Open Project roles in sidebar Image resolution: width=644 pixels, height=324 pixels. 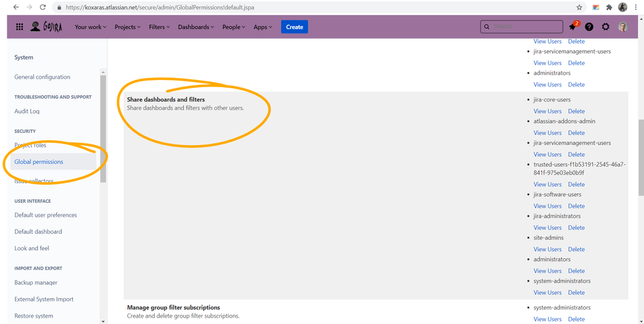click(x=30, y=145)
